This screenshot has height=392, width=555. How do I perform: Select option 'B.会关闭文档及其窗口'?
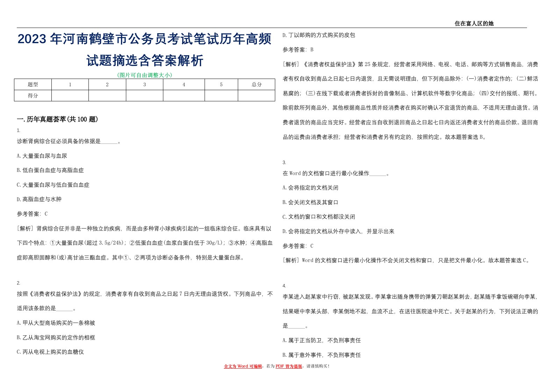(x=311, y=202)
